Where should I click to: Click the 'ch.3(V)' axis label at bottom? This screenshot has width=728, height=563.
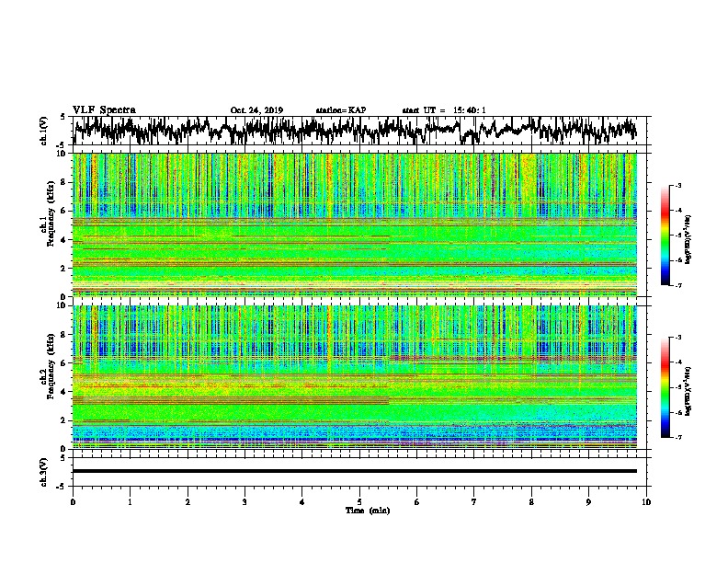[44, 472]
